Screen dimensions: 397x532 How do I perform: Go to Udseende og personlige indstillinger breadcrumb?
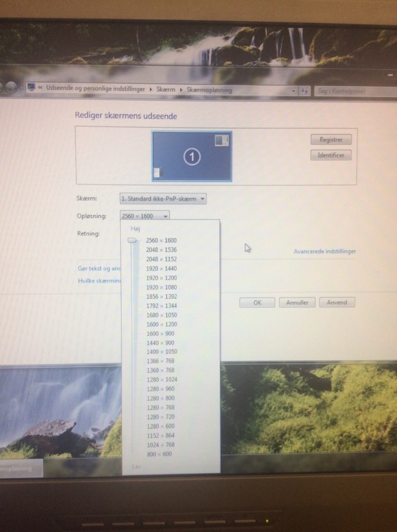pos(95,88)
